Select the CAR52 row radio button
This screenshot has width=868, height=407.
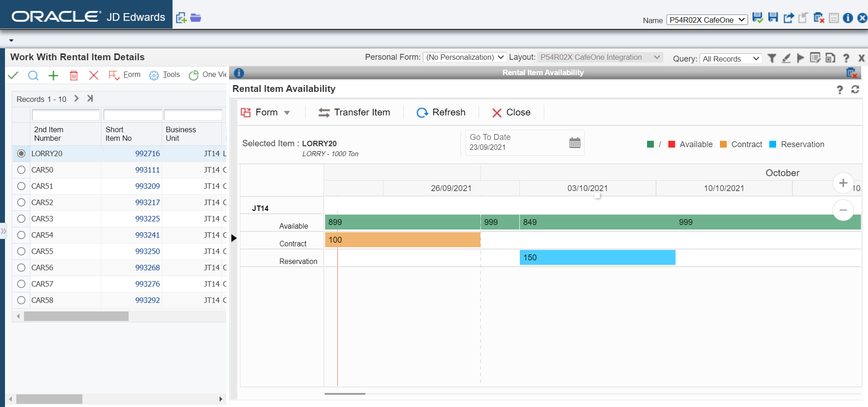point(21,202)
